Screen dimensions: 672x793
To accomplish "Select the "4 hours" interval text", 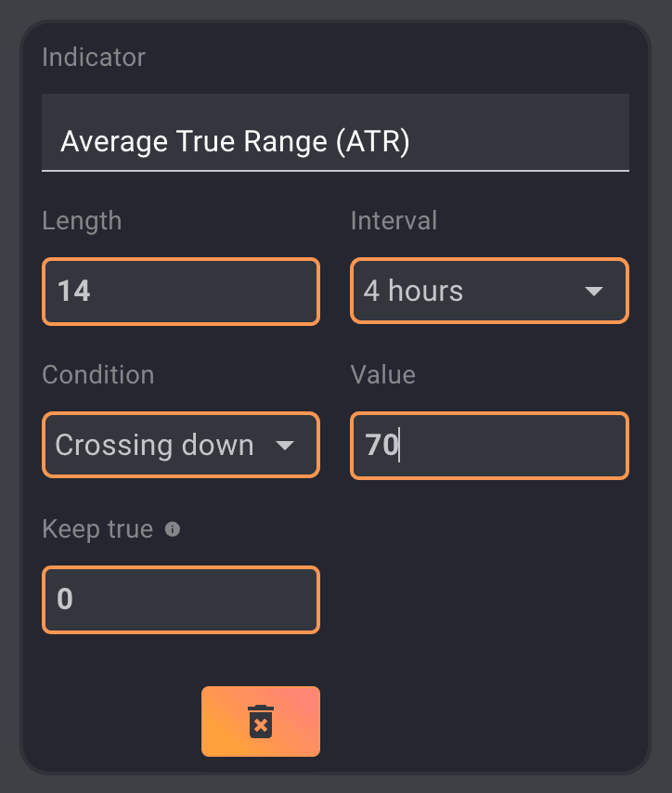I will click(413, 292).
